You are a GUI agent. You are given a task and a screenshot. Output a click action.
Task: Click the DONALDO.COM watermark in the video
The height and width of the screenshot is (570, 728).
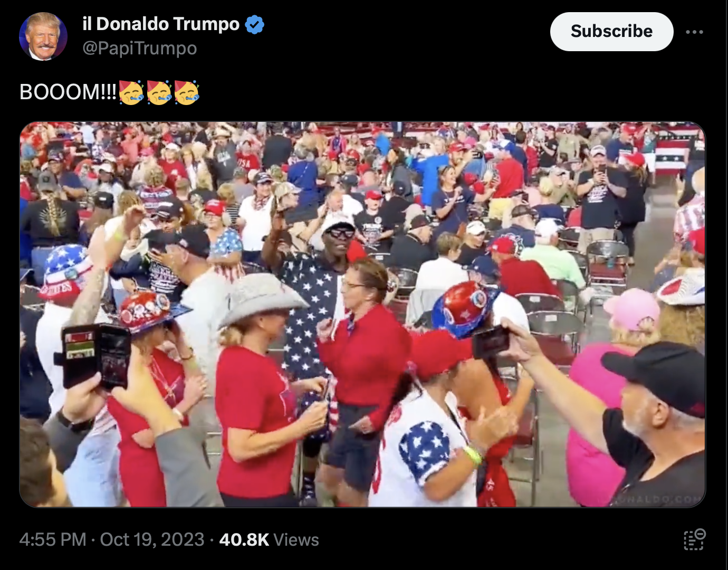point(659,498)
